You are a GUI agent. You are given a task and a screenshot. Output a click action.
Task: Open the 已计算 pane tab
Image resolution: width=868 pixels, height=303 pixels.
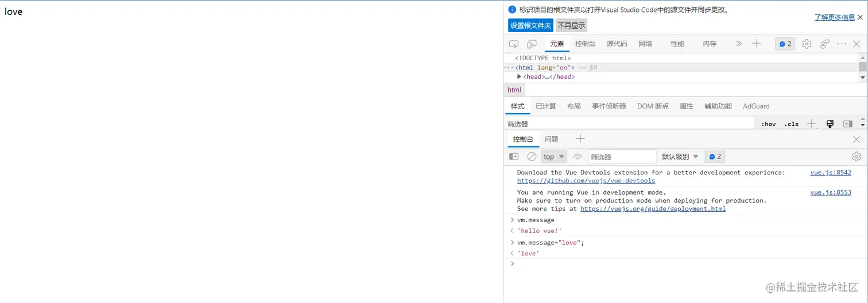pyautogui.click(x=546, y=106)
